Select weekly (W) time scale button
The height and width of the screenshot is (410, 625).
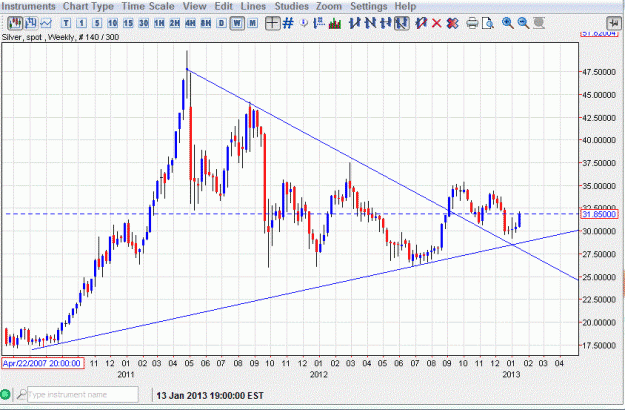(x=237, y=23)
